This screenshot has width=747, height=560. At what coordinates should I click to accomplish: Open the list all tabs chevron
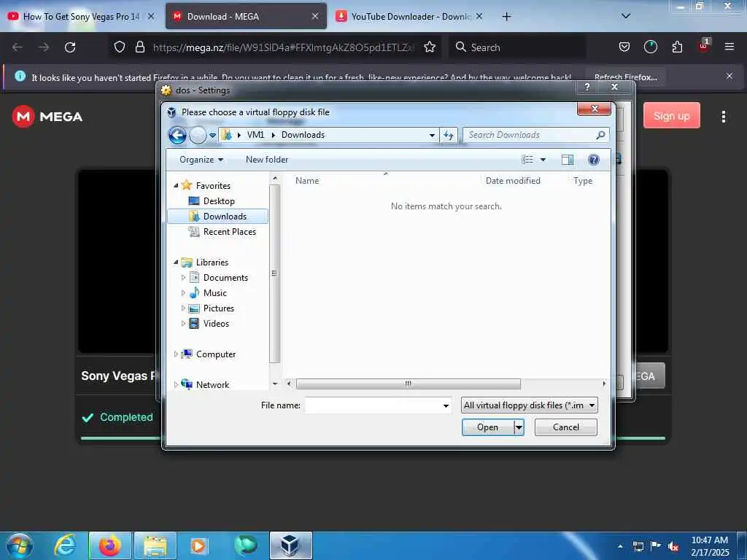coord(626,17)
